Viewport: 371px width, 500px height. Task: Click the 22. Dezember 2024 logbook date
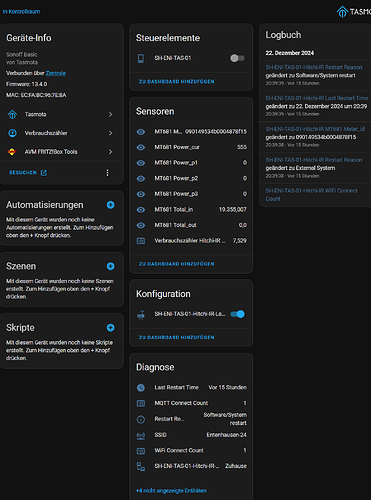[290, 53]
